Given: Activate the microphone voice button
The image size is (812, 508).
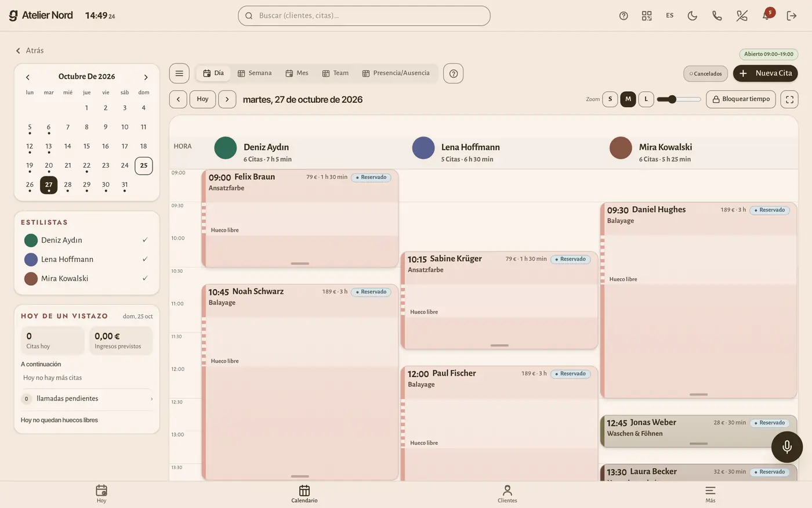Looking at the screenshot, I should click(x=787, y=446).
